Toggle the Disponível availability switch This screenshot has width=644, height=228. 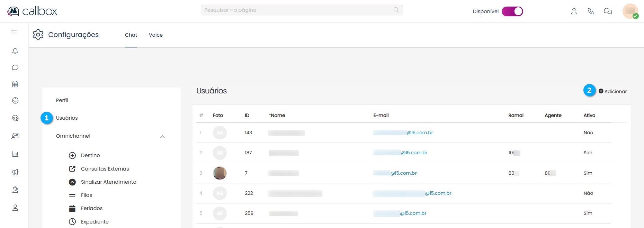[512, 11]
